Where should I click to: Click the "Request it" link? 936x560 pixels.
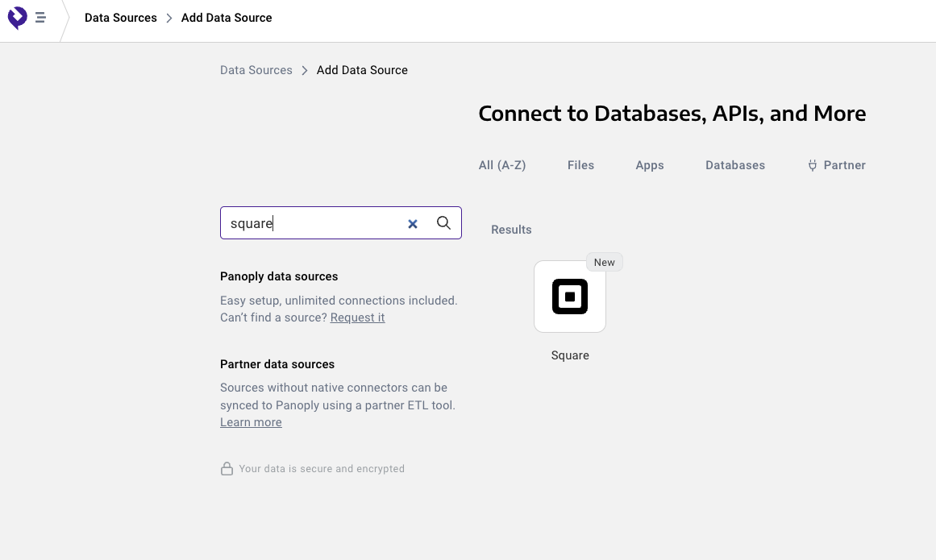(357, 317)
